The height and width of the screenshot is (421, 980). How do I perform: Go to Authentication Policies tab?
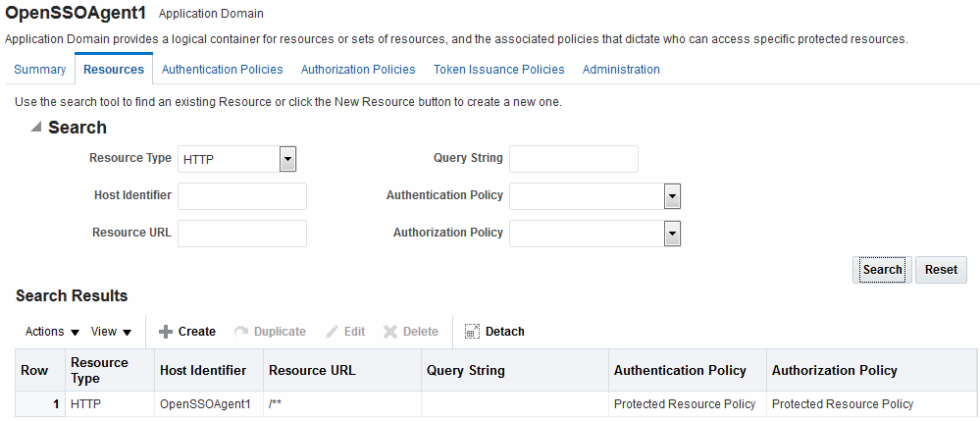click(223, 70)
